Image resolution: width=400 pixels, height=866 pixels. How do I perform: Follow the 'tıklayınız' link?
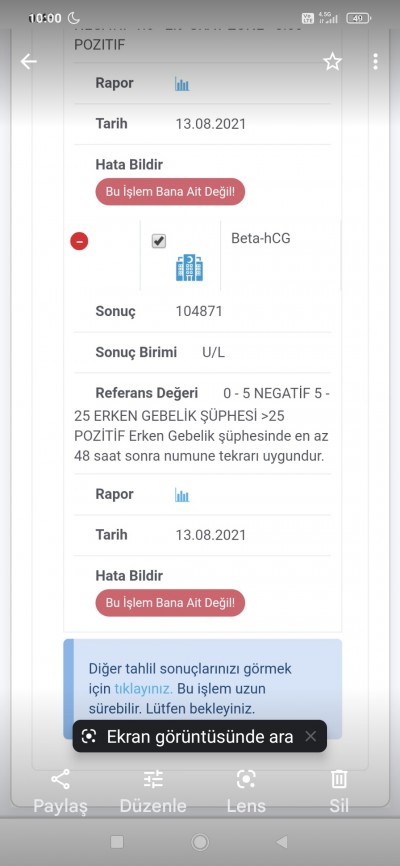click(144, 689)
